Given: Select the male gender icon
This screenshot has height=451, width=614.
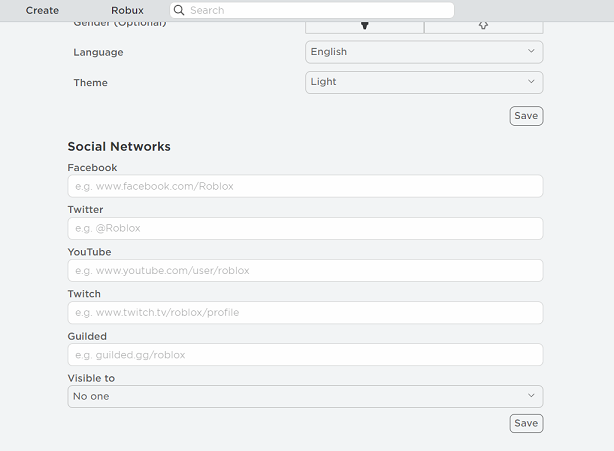Looking at the screenshot, I should pyautogui.click(x=364, y=26).
